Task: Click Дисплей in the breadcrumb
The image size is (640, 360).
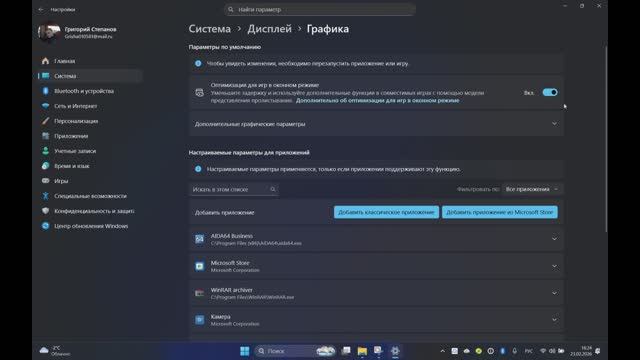Action: (269, 29)
